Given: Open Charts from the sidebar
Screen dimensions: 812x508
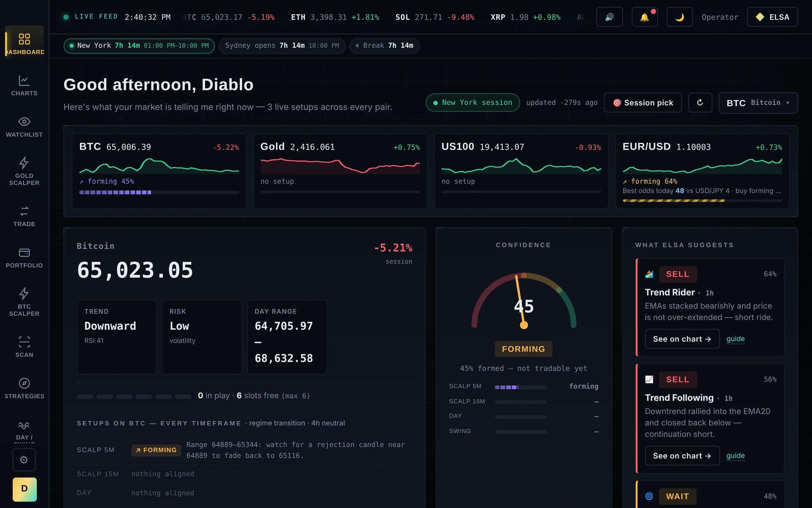Looking at the screenshot, I should 24,85.
